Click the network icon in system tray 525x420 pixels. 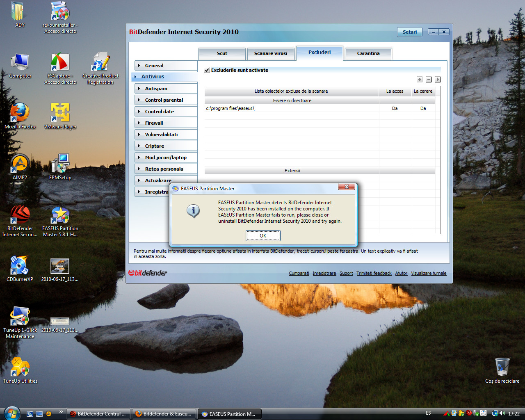pyautogui.click(x=495, y=413)
